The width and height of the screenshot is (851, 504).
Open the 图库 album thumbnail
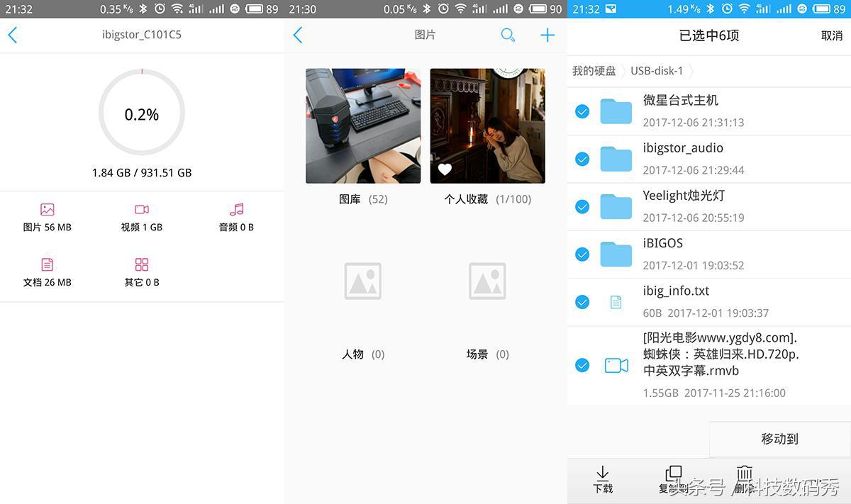tap(362, 125)
